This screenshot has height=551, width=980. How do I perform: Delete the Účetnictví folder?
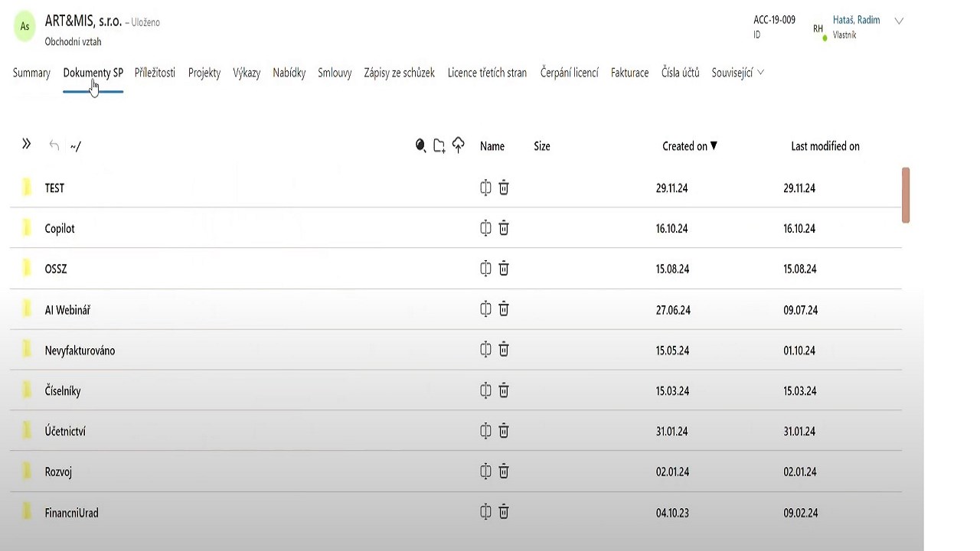(x=504, y=431)
